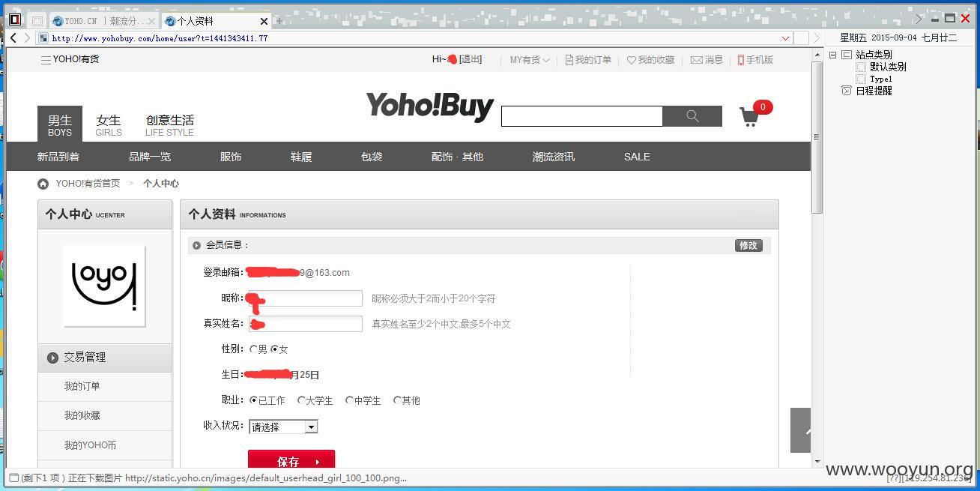Click the 真实姓名 input field
Screen dimensions: 980x491
tap(306, 324)
